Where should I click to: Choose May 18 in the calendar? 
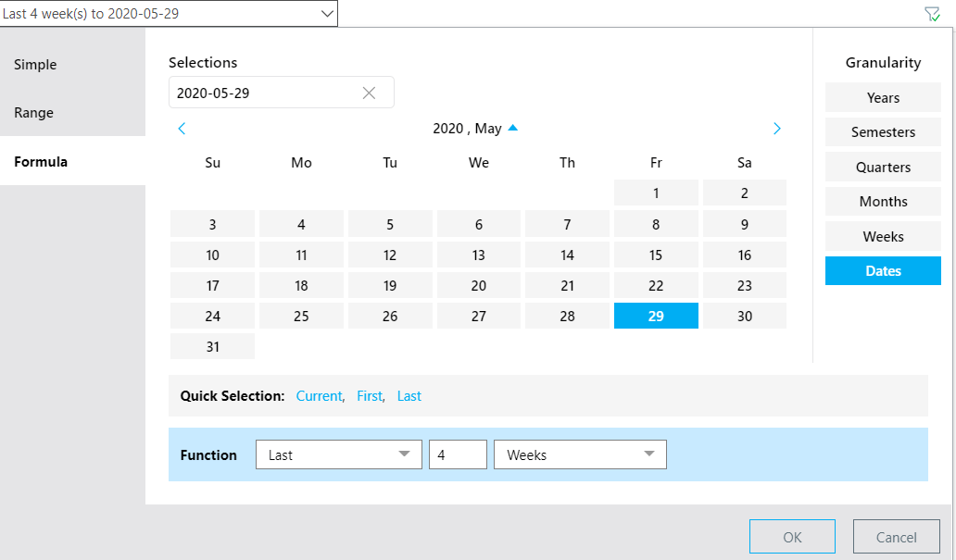click(x=301, y=285)
